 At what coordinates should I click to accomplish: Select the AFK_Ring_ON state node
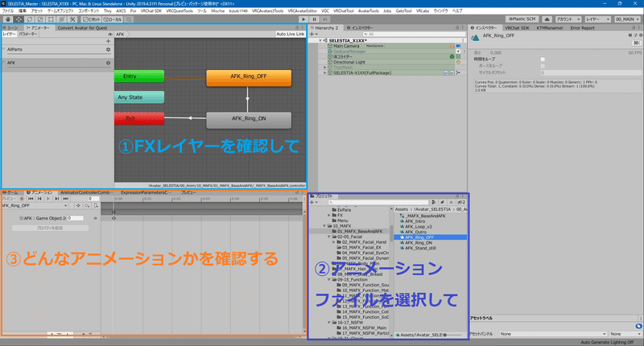point(249,120)
